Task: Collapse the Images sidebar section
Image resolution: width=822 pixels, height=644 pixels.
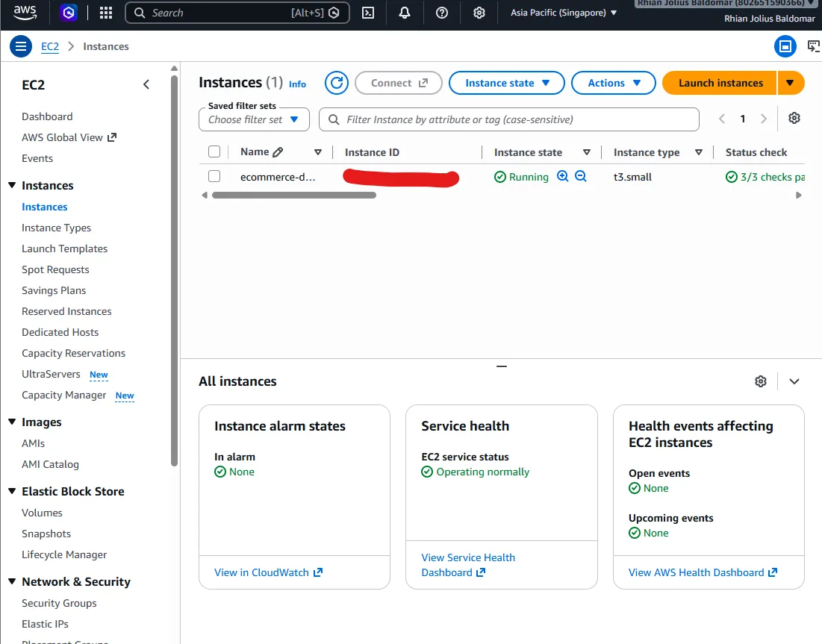Action: click(12, 422)
